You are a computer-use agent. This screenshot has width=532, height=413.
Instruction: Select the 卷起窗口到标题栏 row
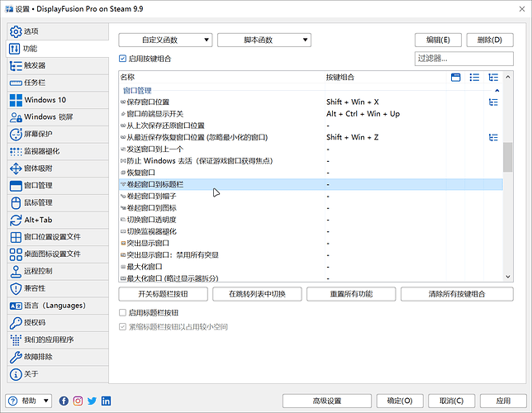coord(311,185)
